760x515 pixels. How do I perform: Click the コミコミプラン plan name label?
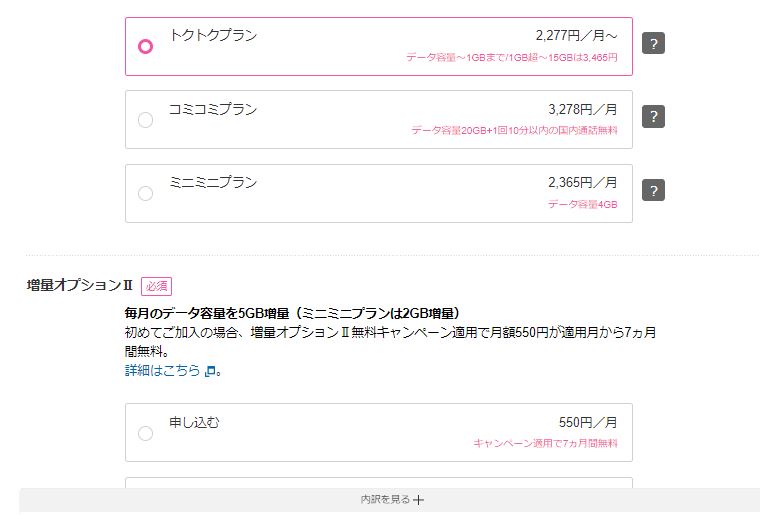tap(213, 109)
